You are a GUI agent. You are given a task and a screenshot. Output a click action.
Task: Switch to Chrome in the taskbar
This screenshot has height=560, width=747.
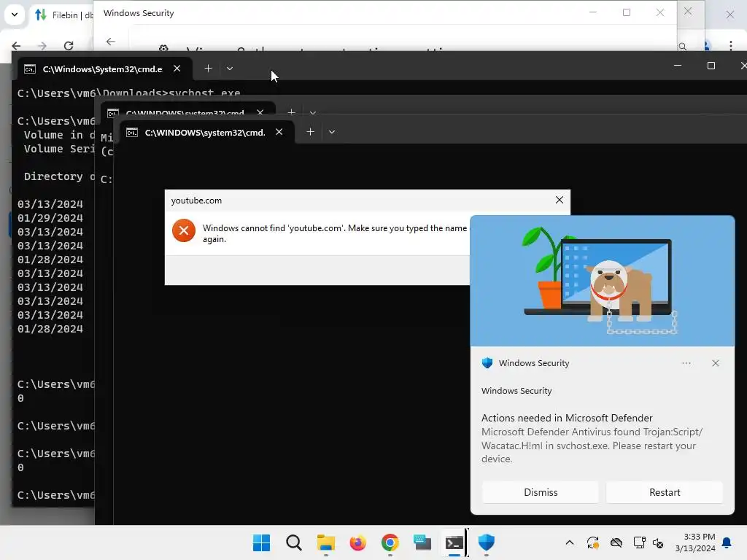tap(390, 542)
